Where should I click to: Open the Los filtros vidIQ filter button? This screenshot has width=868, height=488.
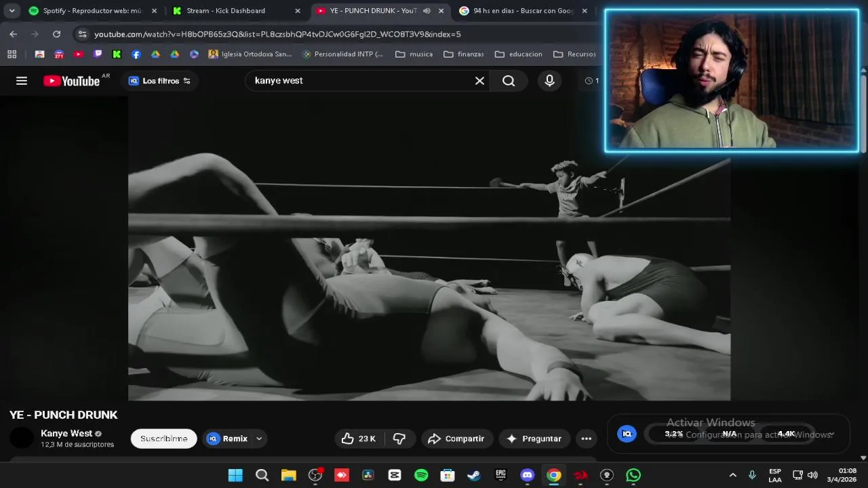(x=159, y=81)
